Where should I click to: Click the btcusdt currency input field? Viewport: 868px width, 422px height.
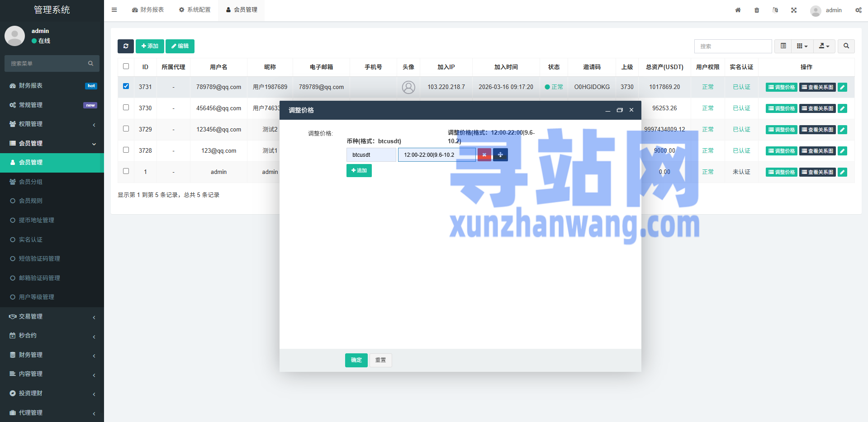coord(371,155)
